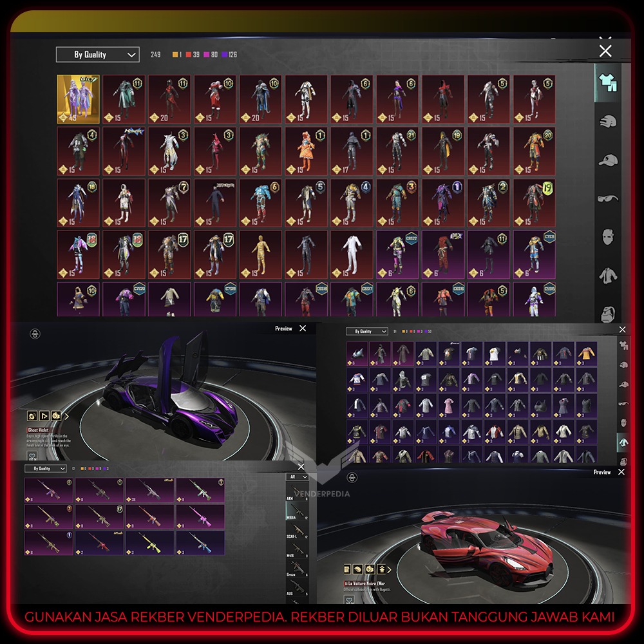Click Preview label above Ghost Violet car
Viewport: 644px width, 644px height.
(283, 328)
